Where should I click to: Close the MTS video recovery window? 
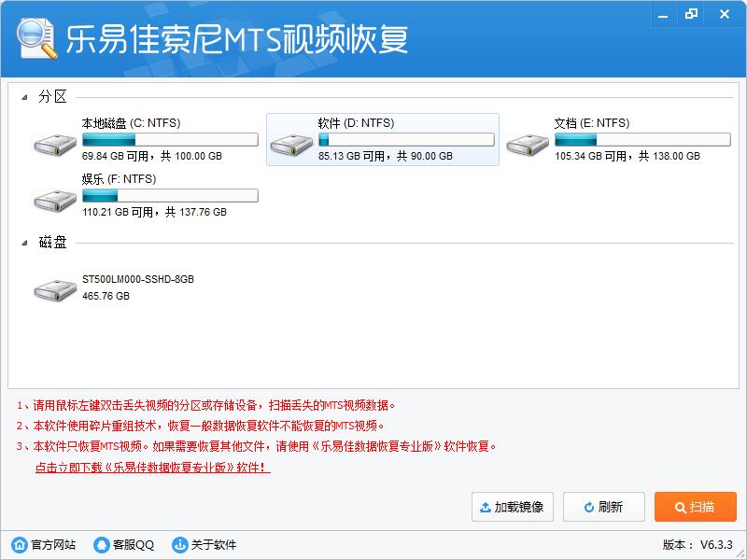725,14
